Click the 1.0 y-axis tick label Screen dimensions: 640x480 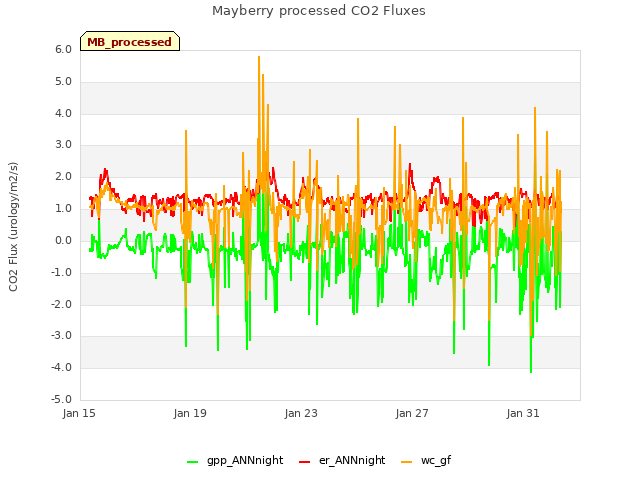(64, 209)
